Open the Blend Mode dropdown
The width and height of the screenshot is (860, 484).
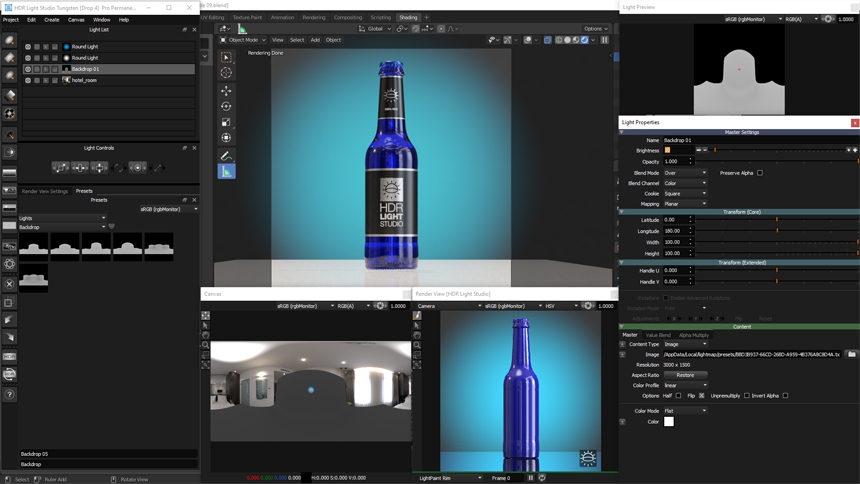(x=685, y=173)
